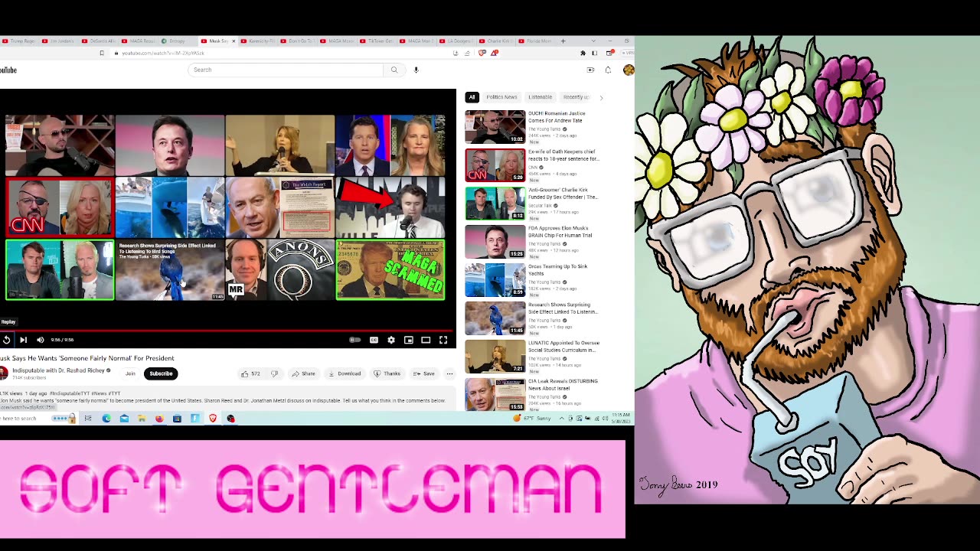Image resolution: width=980 pixels, height=551 pixels.
Task: Mute the video volume
Action: tap(41, 340)
